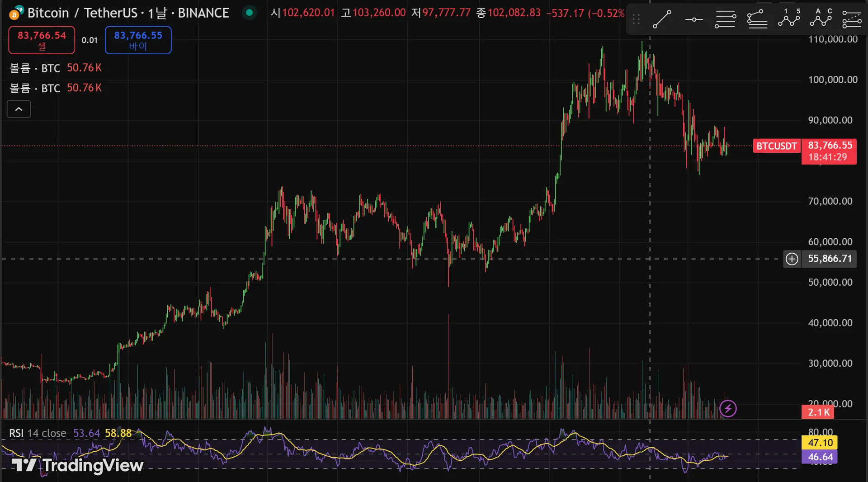This screenshot has height=482, width=868.
Task: Collapse the indicator legend with the chevron
Action: 19,109
